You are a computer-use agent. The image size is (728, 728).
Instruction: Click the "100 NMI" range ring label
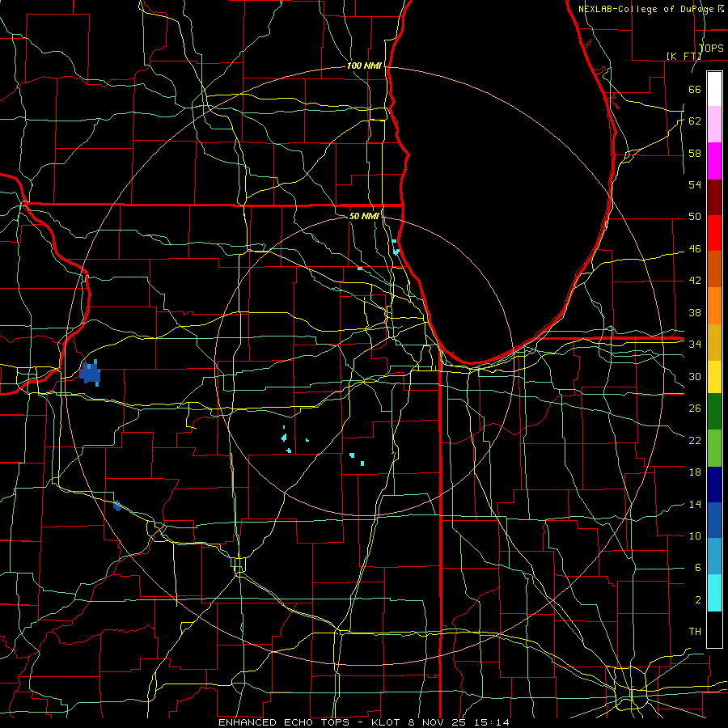tap(364, 66)
